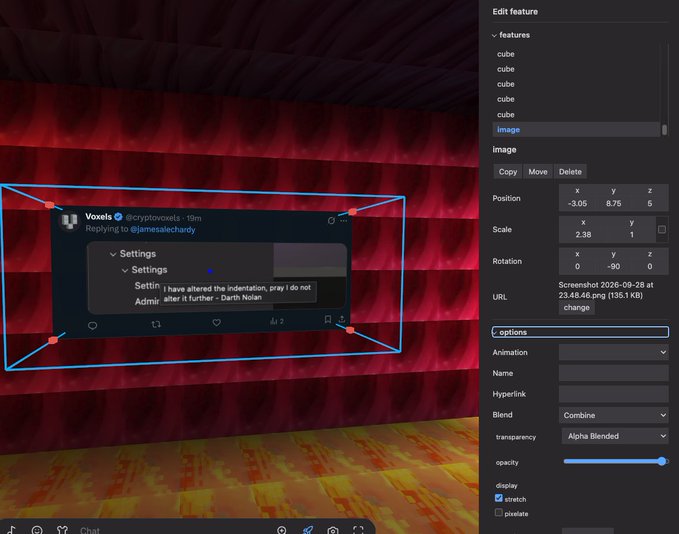The width and height of the screenshot is (679, 534).
Task: Click the reply bubble icon in the tweet image
Action: click(92, 325)
